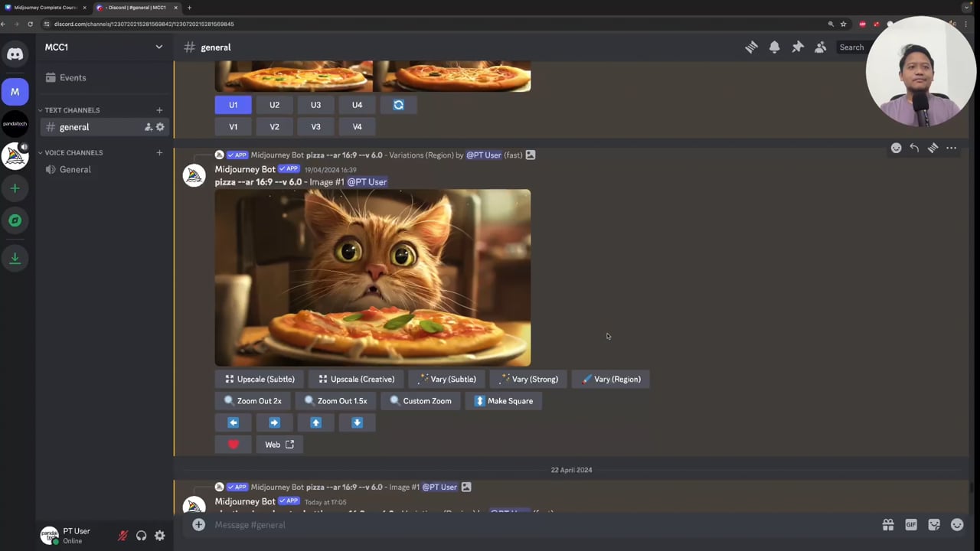Click Vary (Strong) button
The height and width of the screenshot is (551, 980).
pyautogui.click(x=528, y=379)
